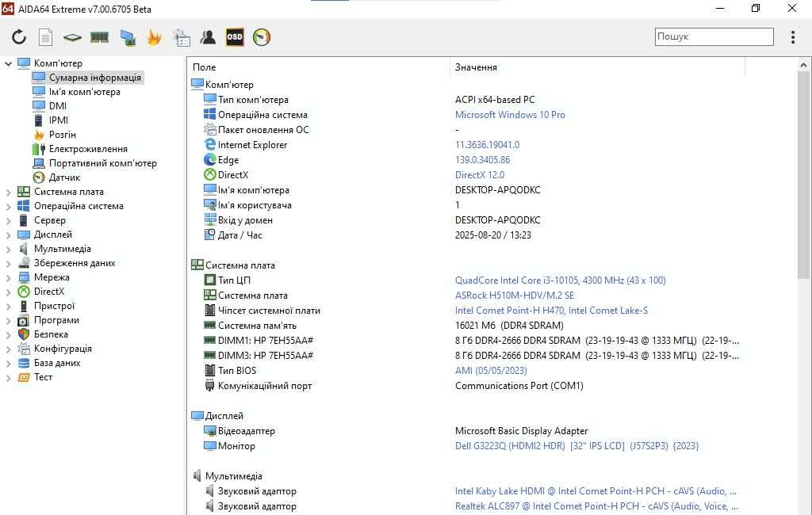Open the Intel Kaby Lake HDMI audio link
Screen dimensions: 812x515
point(596,491)
